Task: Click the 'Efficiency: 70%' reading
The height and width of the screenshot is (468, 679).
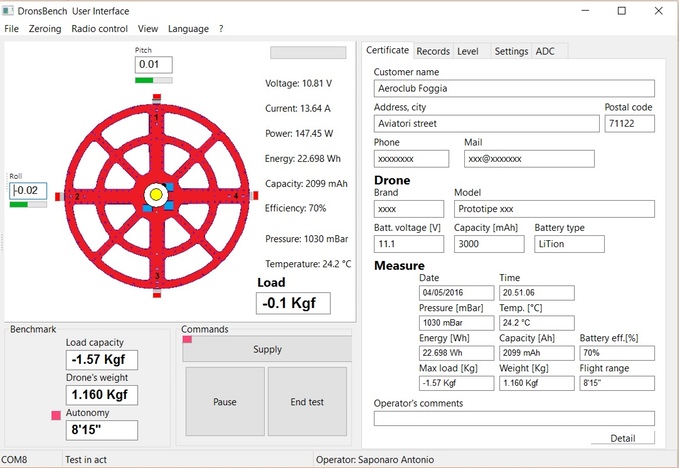Action: [295, 208]
